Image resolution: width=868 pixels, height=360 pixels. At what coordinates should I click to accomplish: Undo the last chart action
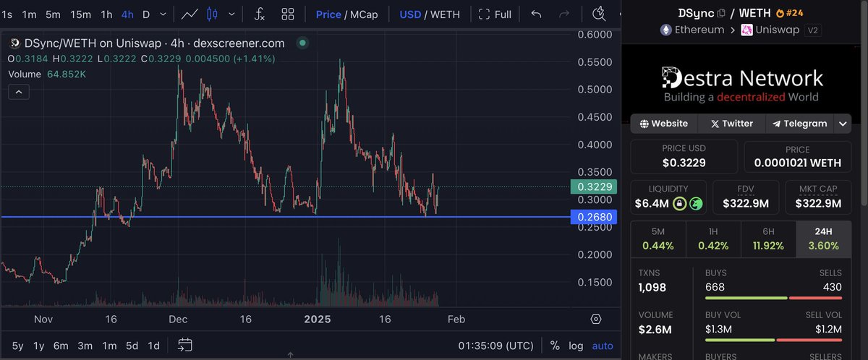(536, 14)
